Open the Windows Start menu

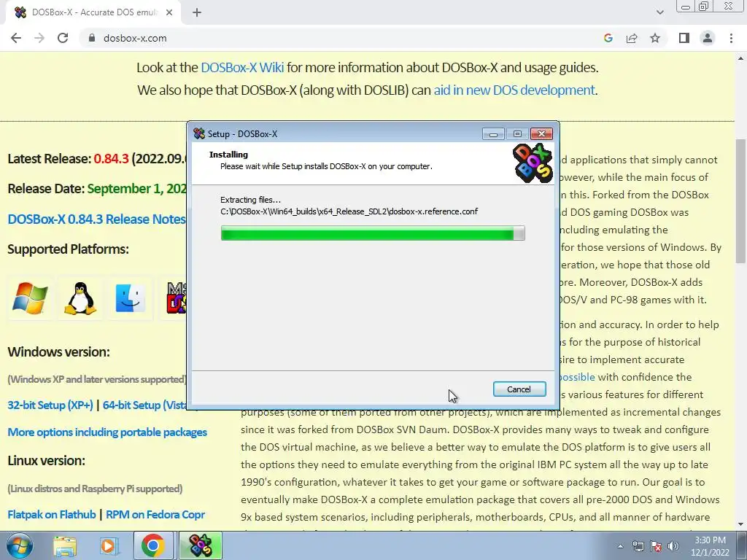click(20, 545)
